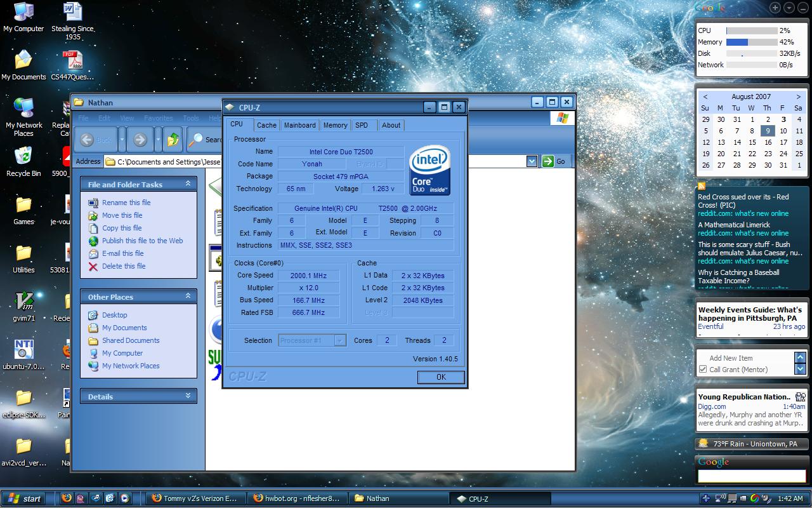Click the wireless network tray icon

[721, 498]
